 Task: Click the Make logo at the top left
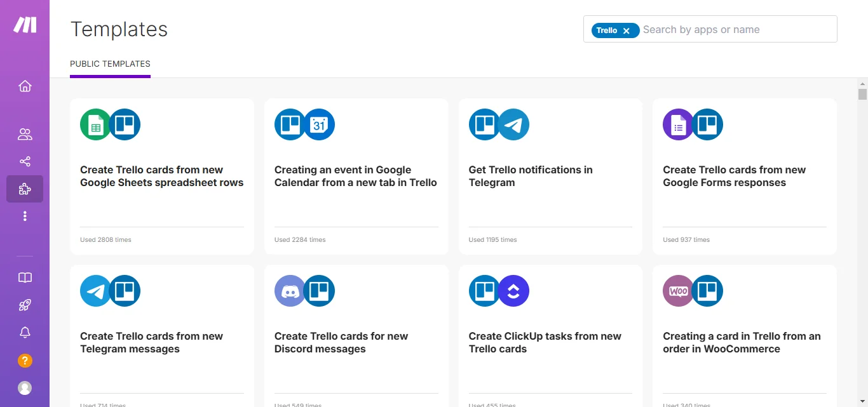pos(25,24)
